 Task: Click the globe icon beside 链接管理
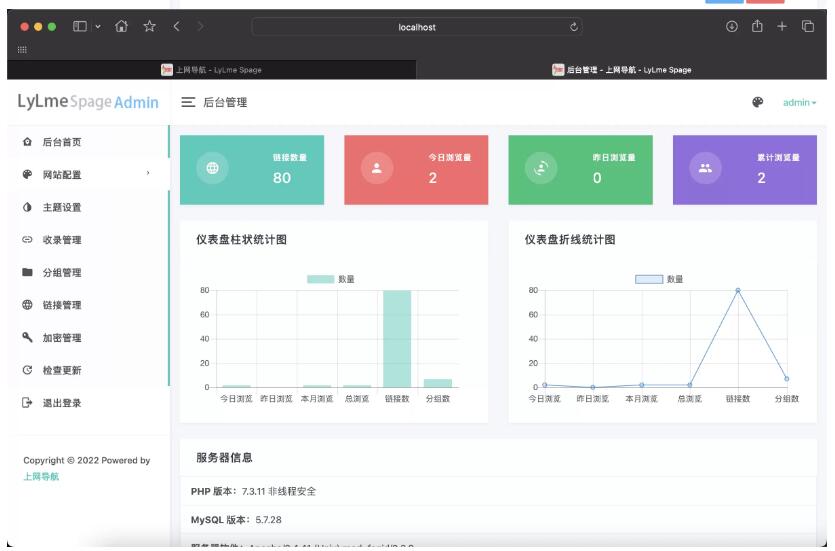pos(27,305)
